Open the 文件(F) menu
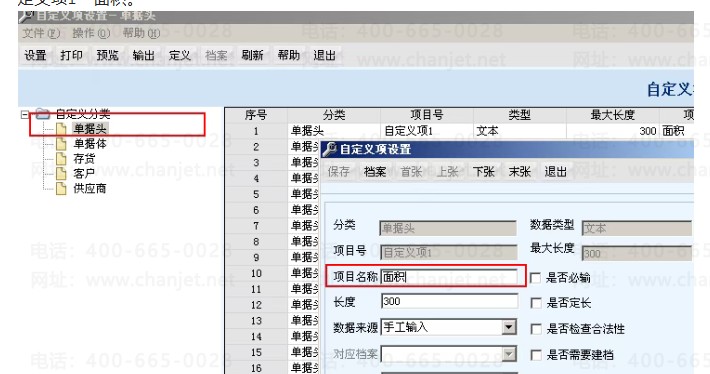710x374 pixels. (41, 34)
